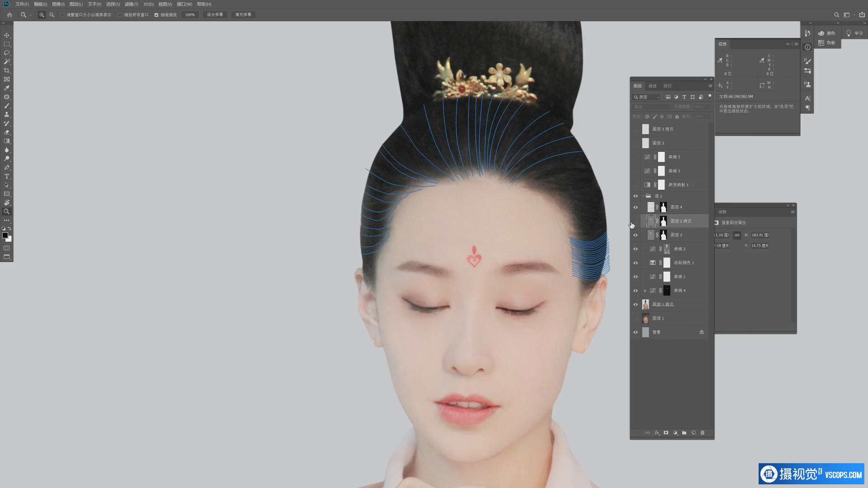Click zoom out icon in options bar
Screen dimensions: 868x488
(x=52, y=15)
